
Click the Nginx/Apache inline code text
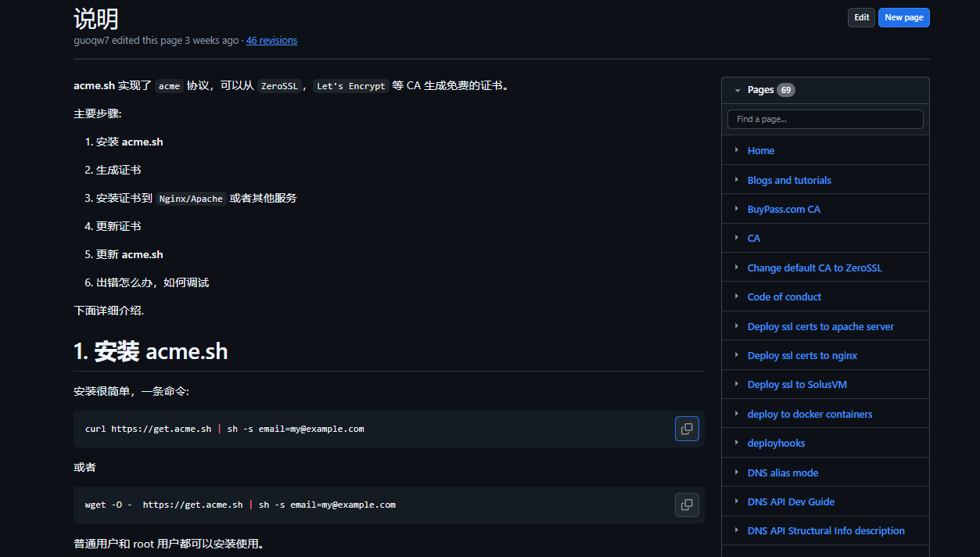point(191,199)
